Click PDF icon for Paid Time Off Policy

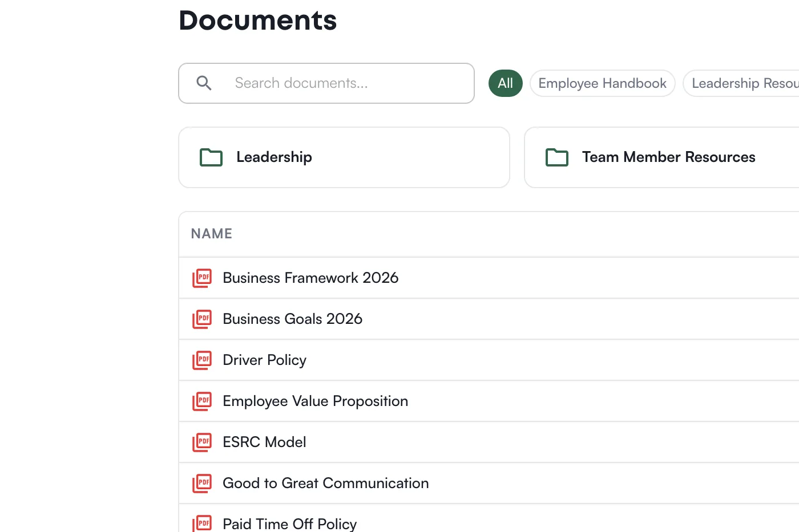[202, 523]
